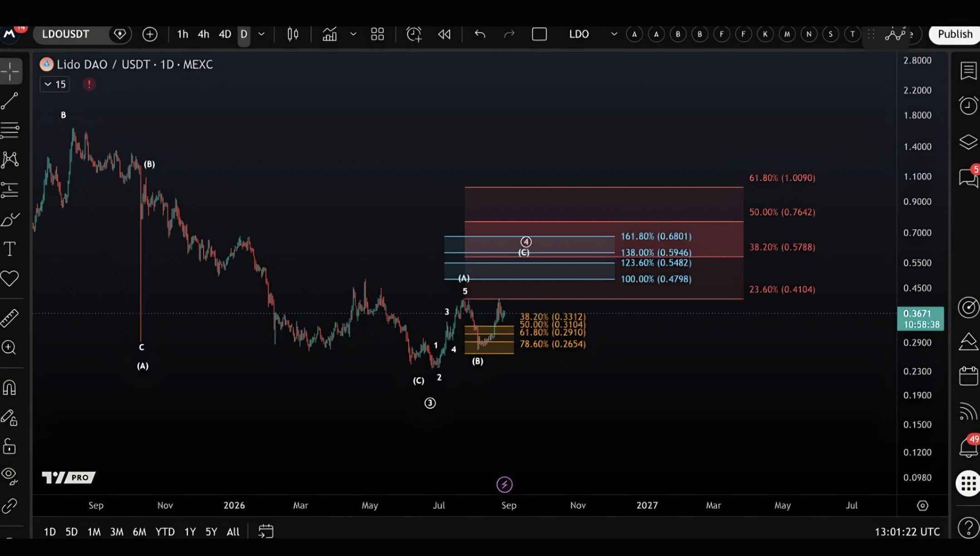
Task: Create an alert with the clock-plus icon
Action: [x=414, y=34]
